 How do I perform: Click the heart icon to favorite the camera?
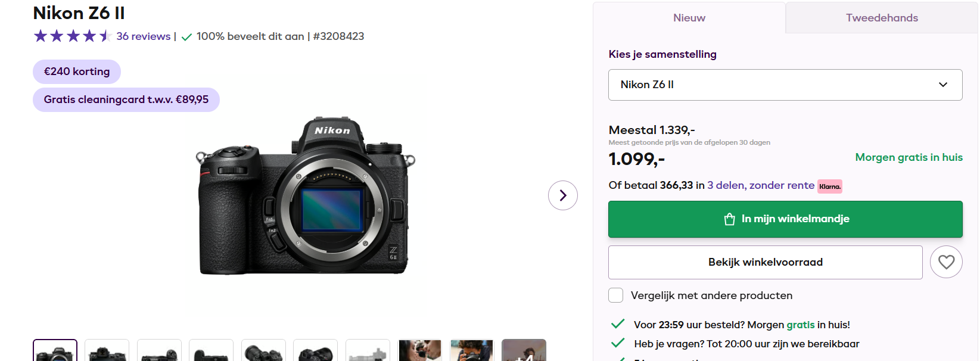point(946,262)
